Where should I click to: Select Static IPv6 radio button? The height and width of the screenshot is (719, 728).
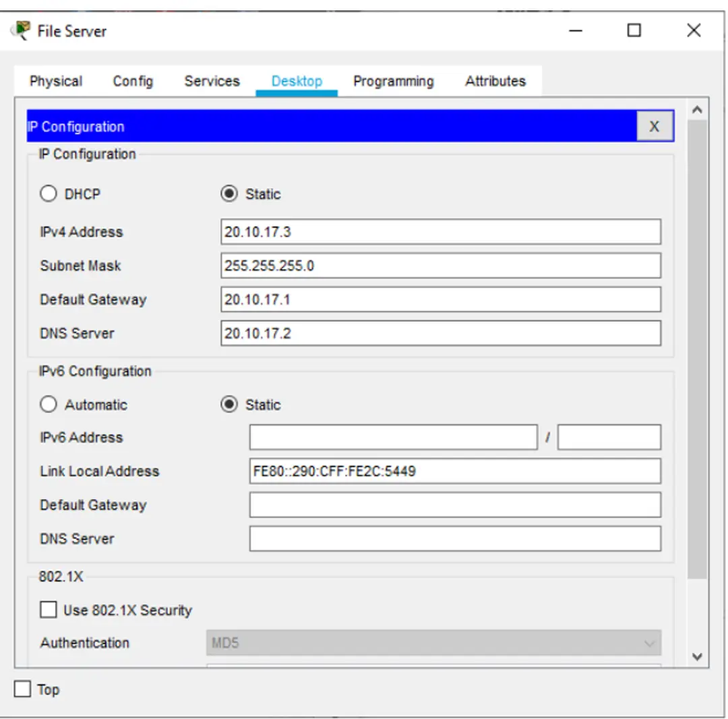click(229, 405)
